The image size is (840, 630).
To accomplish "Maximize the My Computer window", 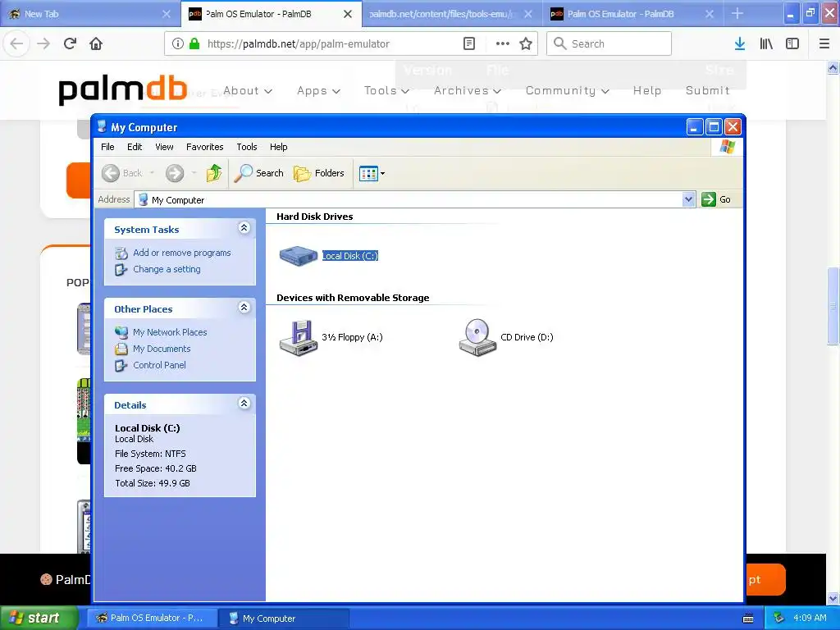I will [x=714, y=127].
